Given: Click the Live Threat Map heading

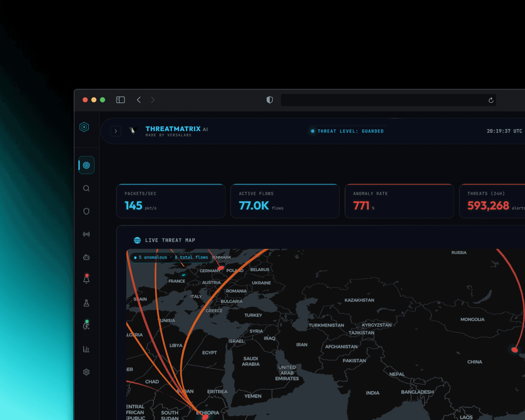Looking at the screenshot, I should tap(170, 240).
